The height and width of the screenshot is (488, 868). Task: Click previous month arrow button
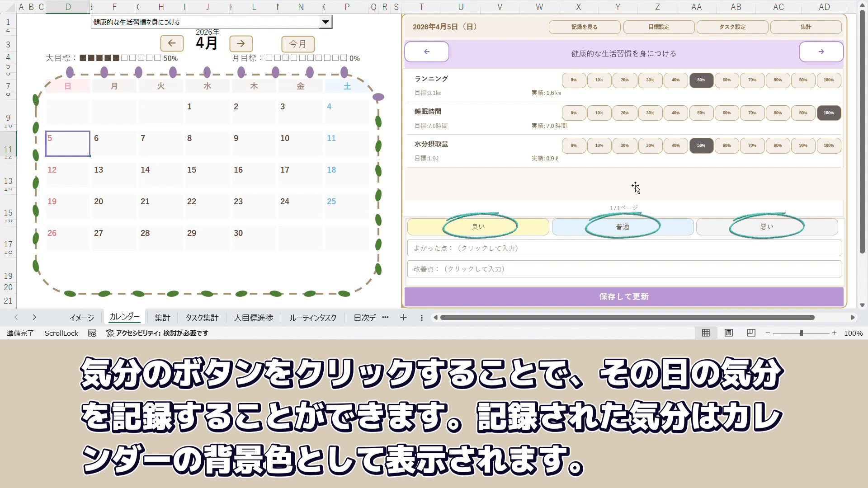(172, 43)
